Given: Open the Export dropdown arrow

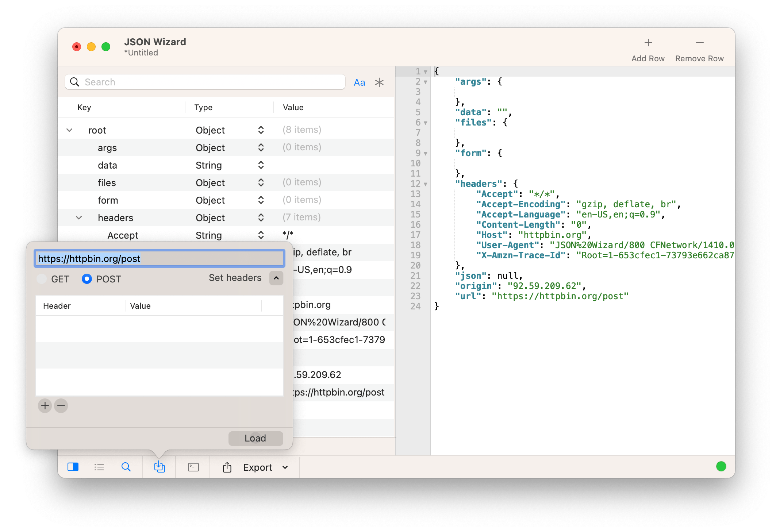Looking at the screenshot, I should click(x=285, y=467).
